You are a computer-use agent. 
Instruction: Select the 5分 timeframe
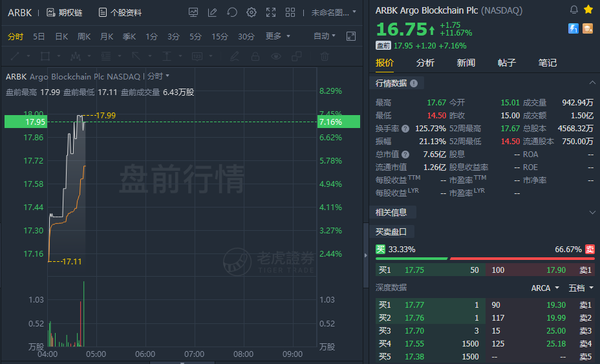[x=195, y=36]
